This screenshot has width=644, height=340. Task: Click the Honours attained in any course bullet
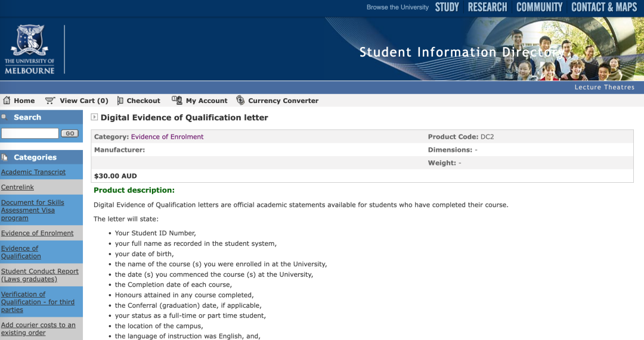point(184,295)
